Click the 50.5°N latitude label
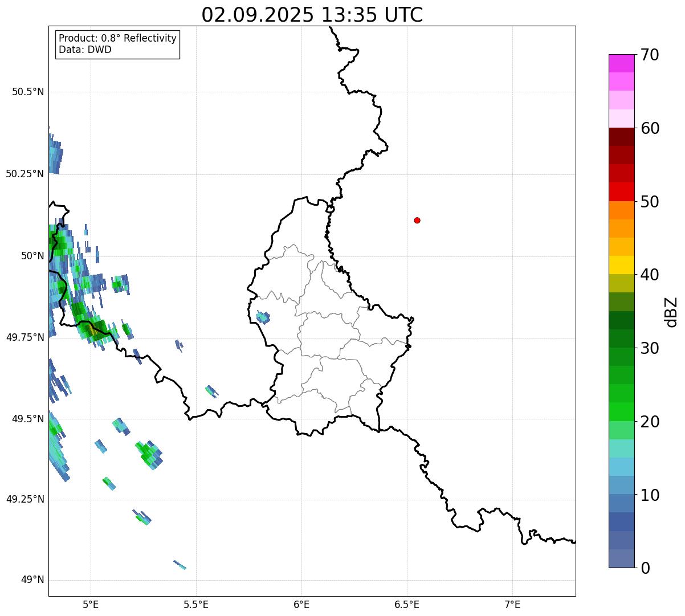 click(28, 92)
